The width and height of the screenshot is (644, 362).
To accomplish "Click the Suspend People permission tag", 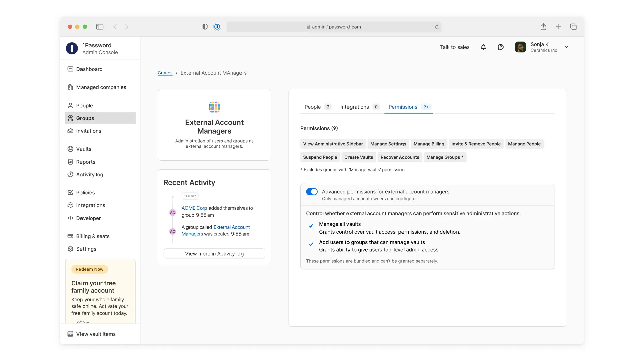I will [320, 157].
